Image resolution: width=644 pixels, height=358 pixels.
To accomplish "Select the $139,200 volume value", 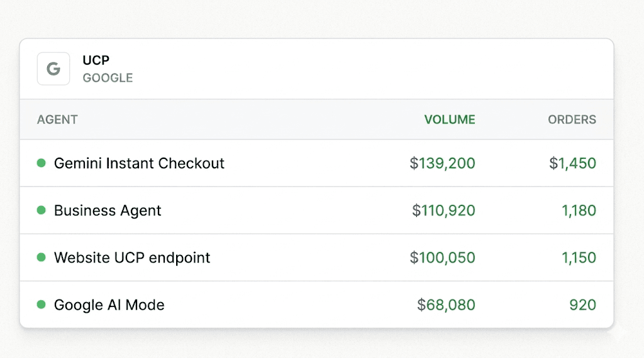I will point(442,163).
